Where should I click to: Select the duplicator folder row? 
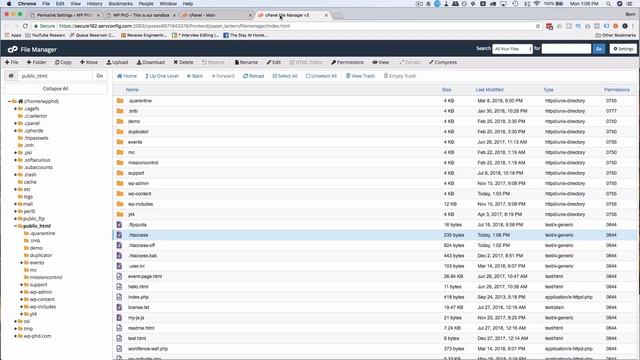374,131
